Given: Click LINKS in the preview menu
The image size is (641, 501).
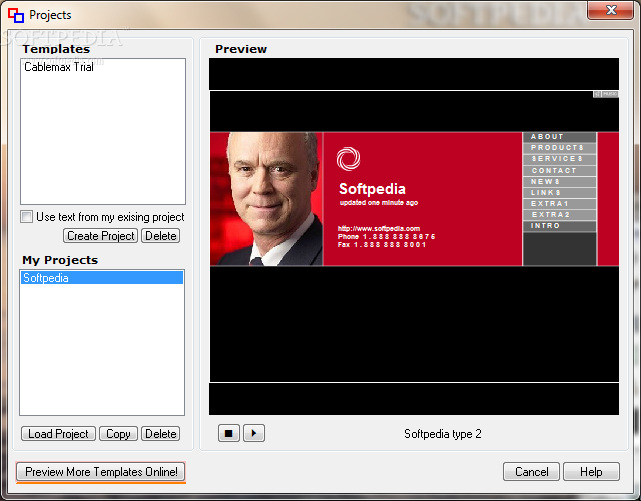Looking at the screenshot, I should tap(559, 192).
